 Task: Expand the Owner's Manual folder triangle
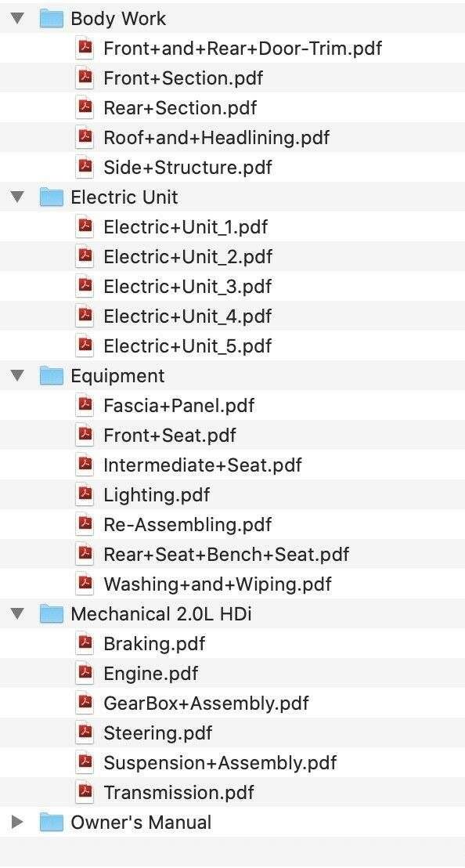(x=18, y=822)
